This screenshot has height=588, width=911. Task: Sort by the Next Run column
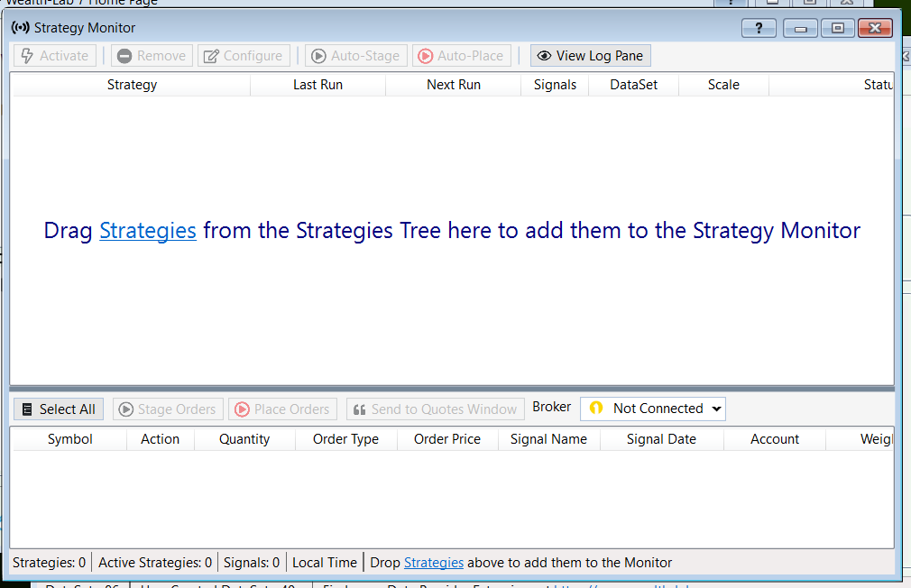pos(453,85)
